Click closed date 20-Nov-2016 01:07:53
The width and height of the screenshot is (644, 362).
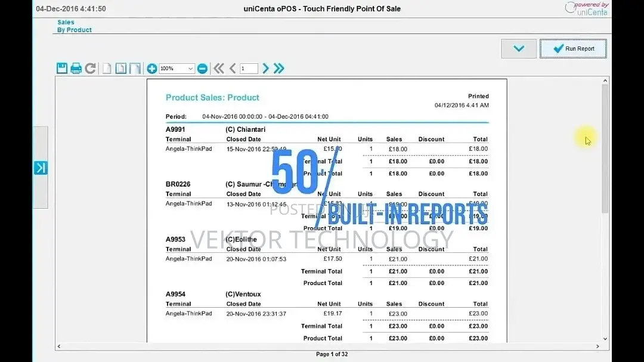click(256, 259)
